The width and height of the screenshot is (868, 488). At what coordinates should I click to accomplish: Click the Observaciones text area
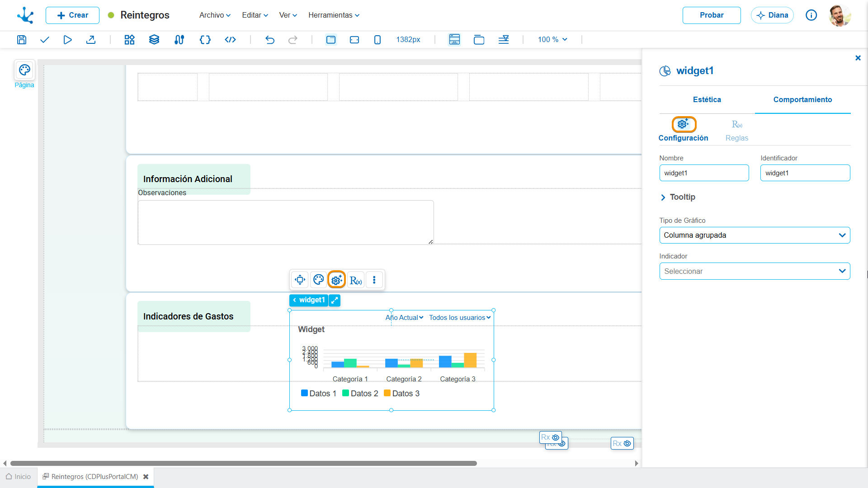tap(286, 223)
